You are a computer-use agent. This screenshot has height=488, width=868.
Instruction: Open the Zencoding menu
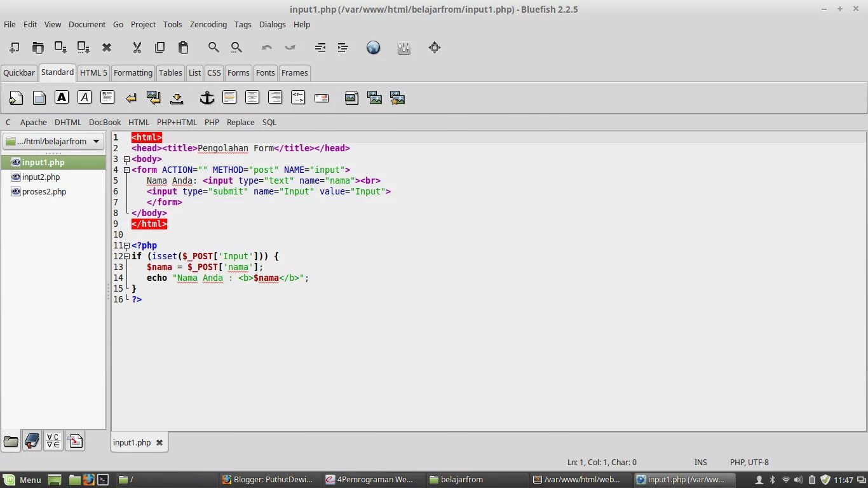[208, 24]
